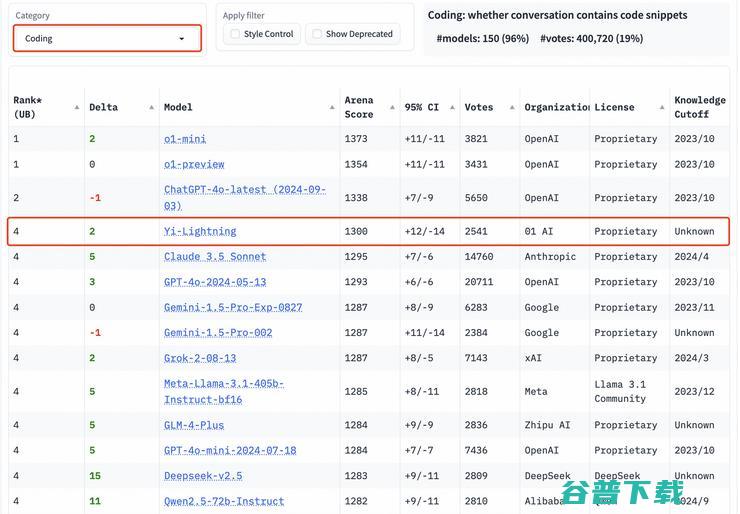Open the ChatGPT-4o-latest (2024-09-03) link
The height and width of the screenshot is (514, 740).
(x=245, y=197)
